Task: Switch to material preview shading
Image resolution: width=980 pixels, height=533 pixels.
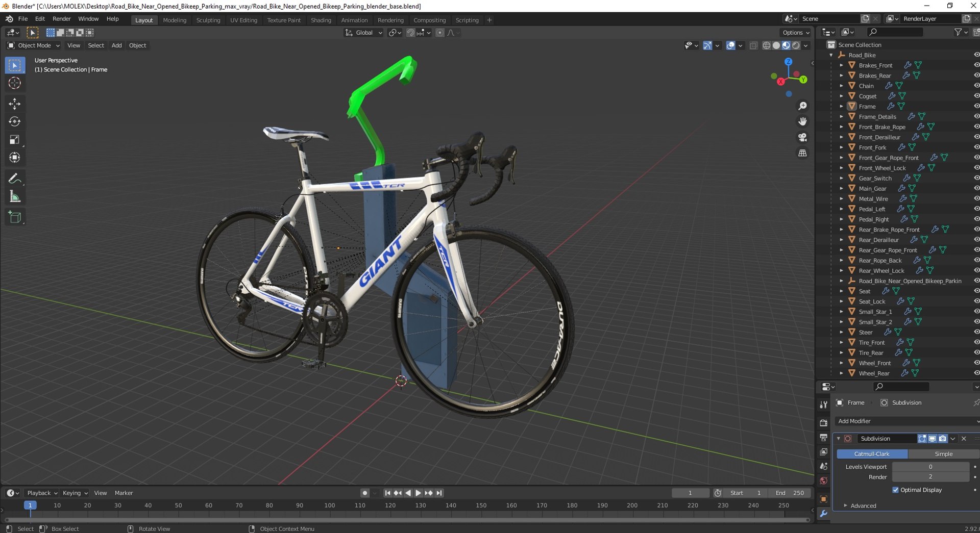Action: [786, 45]
